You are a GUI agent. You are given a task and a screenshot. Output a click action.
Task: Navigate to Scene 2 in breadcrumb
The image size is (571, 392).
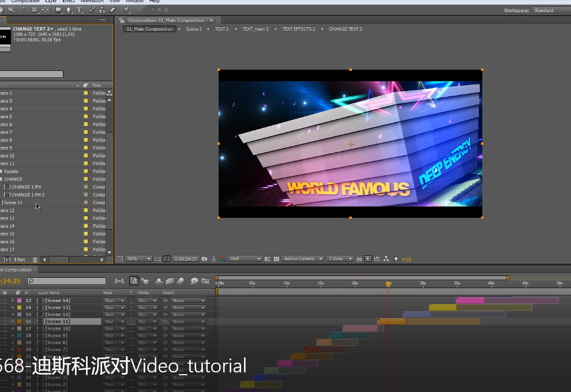[x=194, y=29]
